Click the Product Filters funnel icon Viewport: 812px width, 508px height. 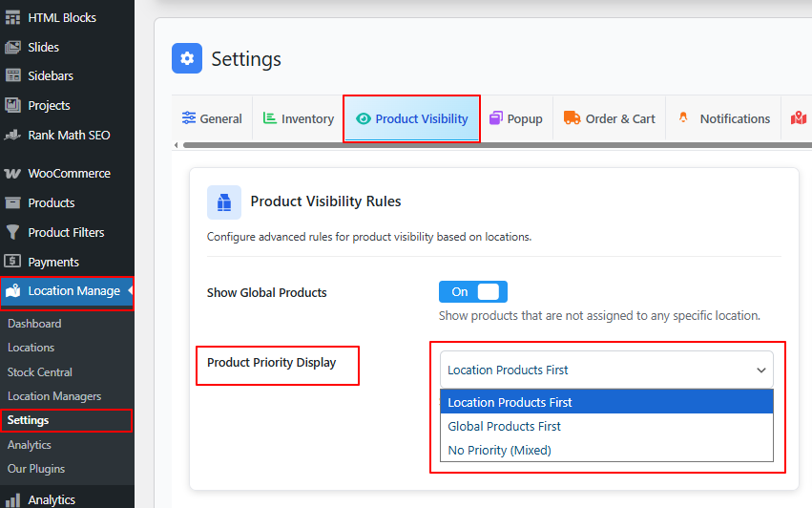click(x=13, y=232)
